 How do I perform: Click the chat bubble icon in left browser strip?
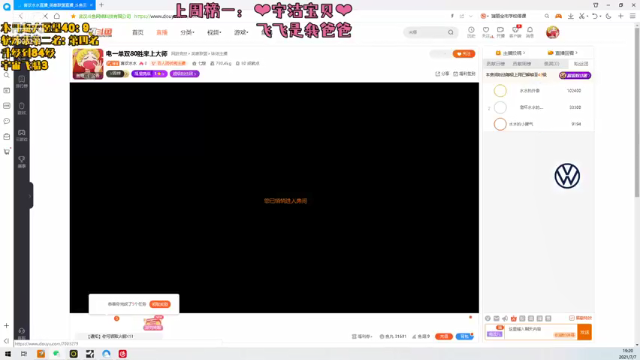(7, 121)
